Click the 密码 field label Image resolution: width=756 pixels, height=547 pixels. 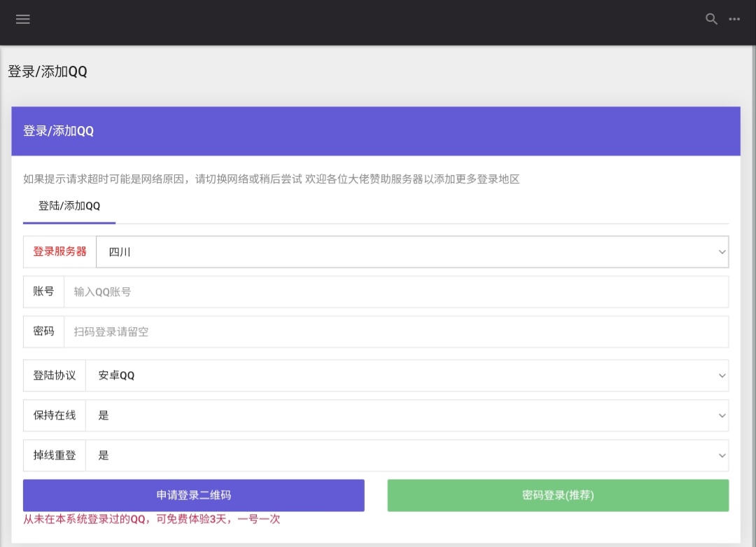pyautogui.click(x=43, y=331)
